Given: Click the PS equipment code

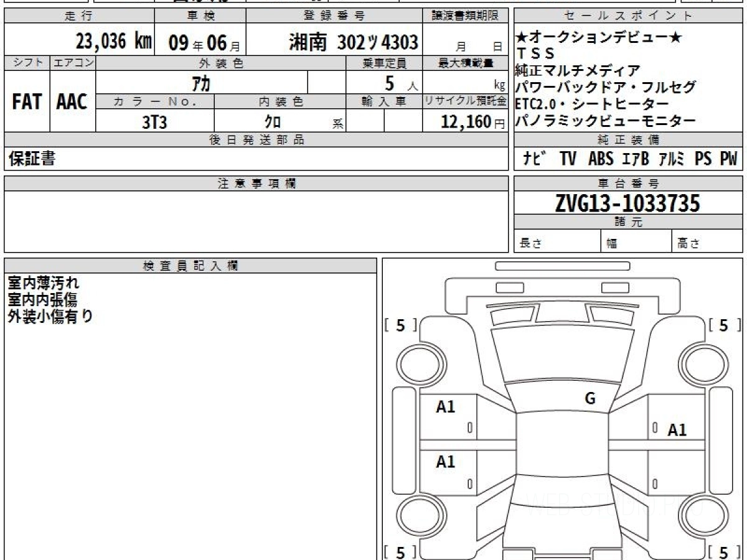Looking at the screenshot, I should point(703,159).
